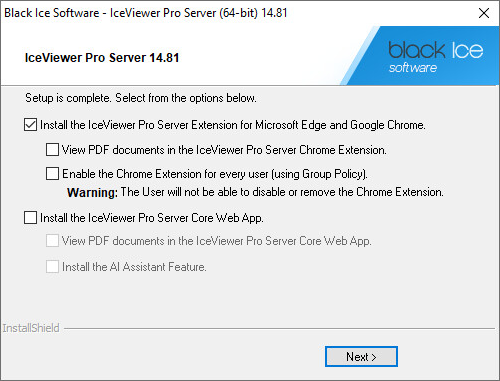This screenshot has height=381, width=500.
Task: Click the bold Warning: label
Action: tap(92, 192)
